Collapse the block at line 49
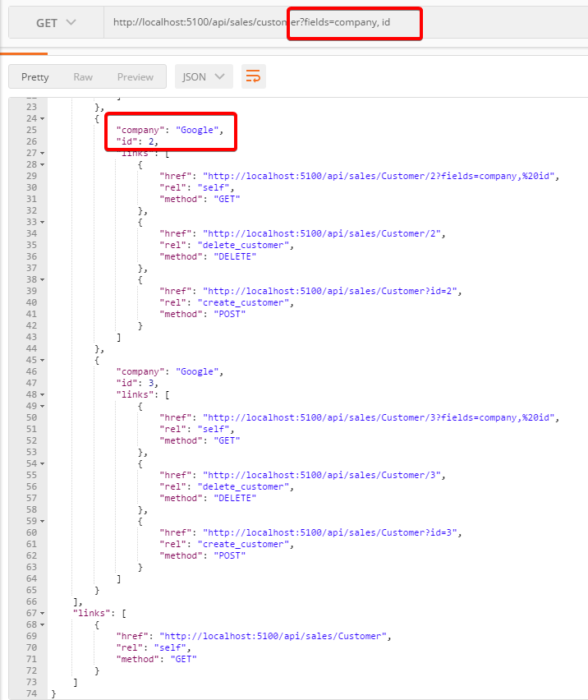Viewport: 588px width, 700px height. click(43, 406)
